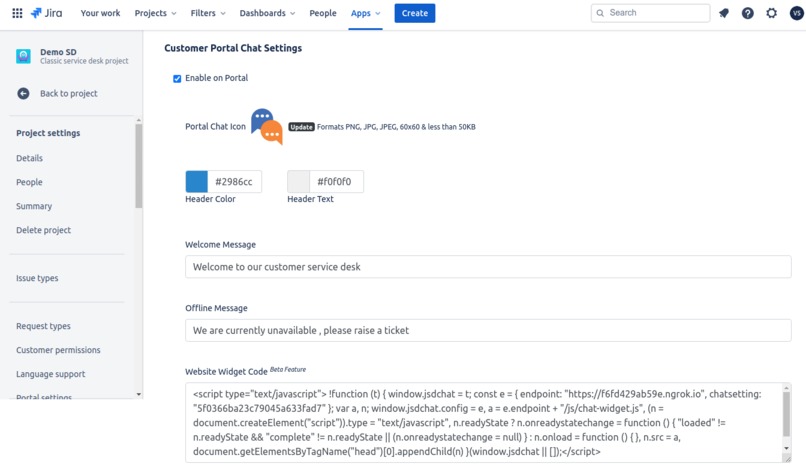This screenshot has height=470, width=806.
Task: Click the Demo SD project avatar
Action: click(23, 56)
